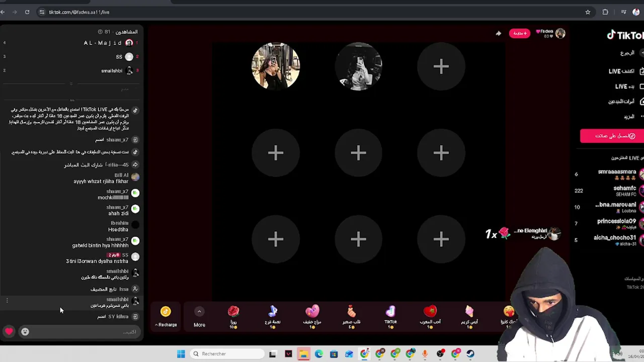Screen dimensions: 644x362
Task: Send the finger heart gift costing 5 coins
Action: coord(351,317)
